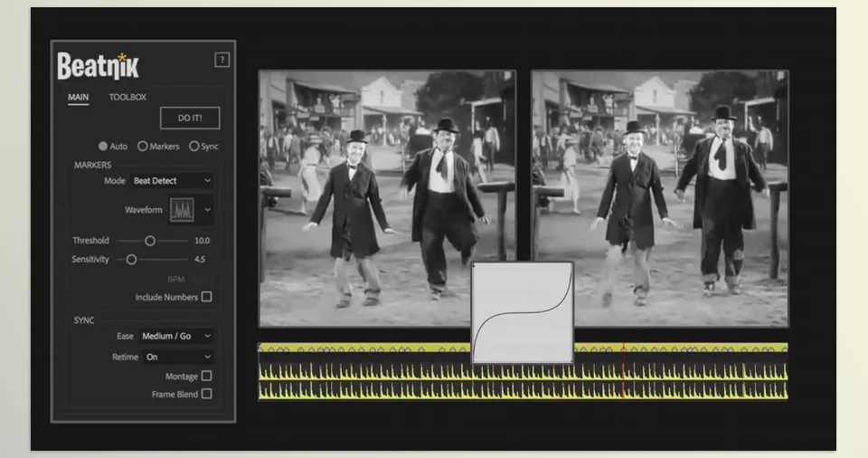Open the Mode Beat Detect dropdown
868x458 pixels.
pos(172,181)
